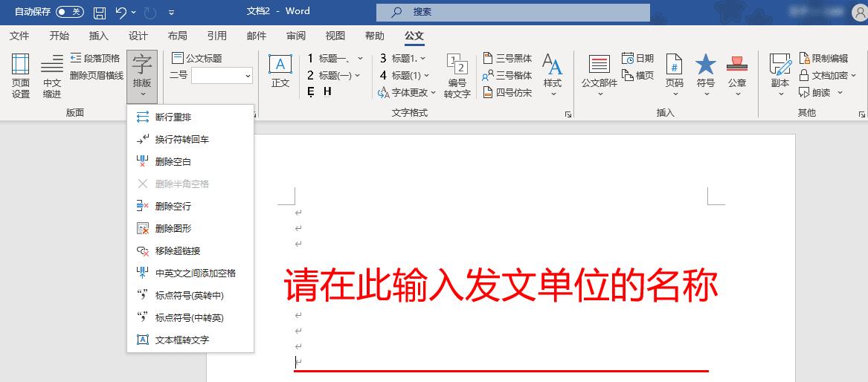Open the 其他 group dialog launcher
The width and height of the screenshot is (868, 382).
(x=862, y=114)
